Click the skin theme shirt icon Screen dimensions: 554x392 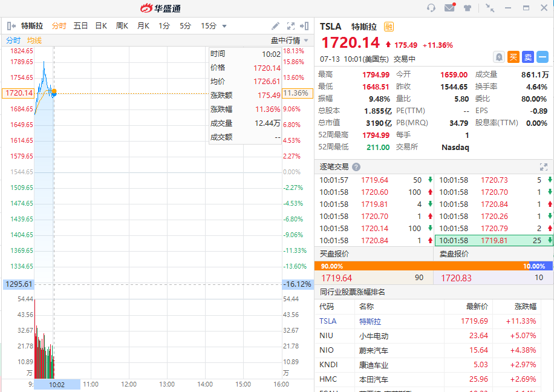click(468, 8)
